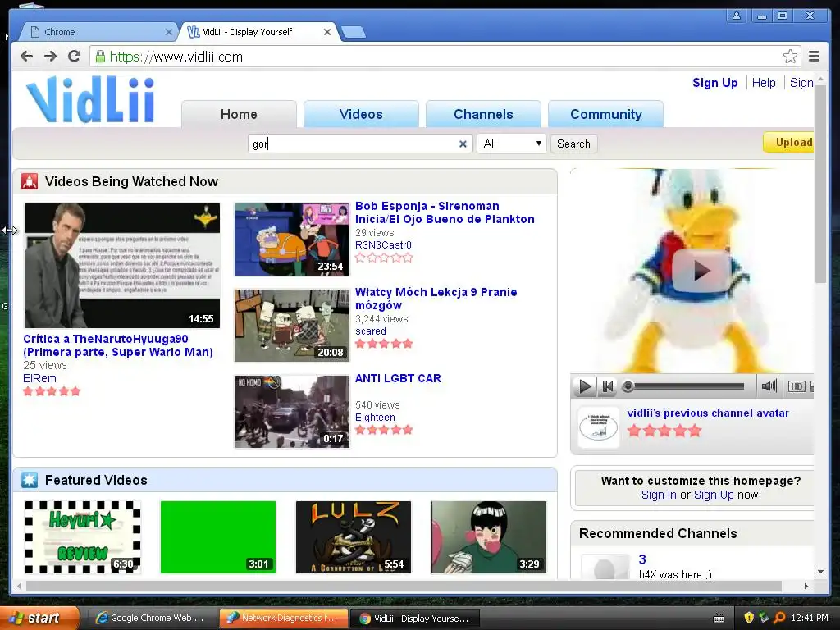Image resolution: width=840 pixels, height=630 pixels.
Task: Open recommended channel 3 link
Action: [642, 559]
